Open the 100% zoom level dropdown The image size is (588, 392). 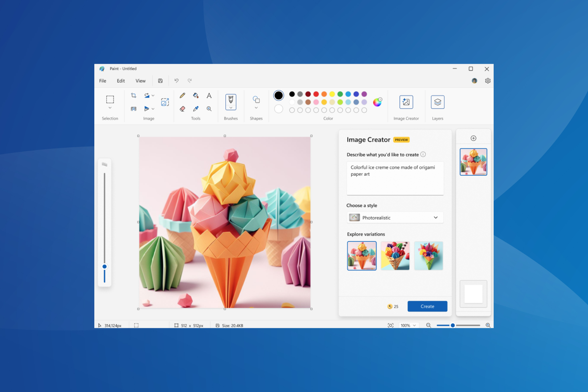tap(408, 325)
